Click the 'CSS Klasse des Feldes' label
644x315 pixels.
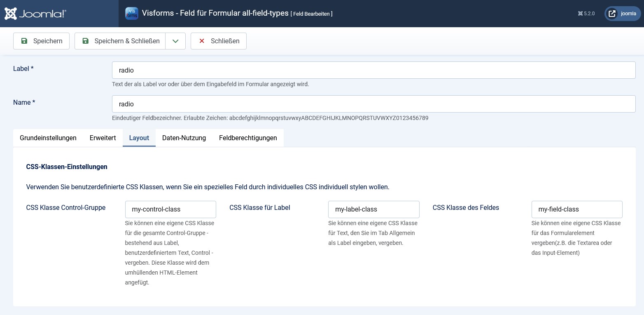click(x=466, y=207)
